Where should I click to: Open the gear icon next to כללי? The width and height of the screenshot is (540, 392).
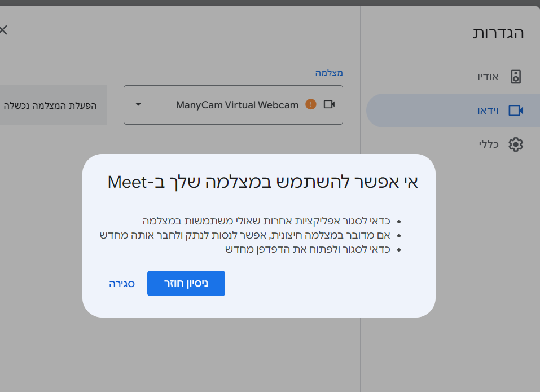point(515,144)
